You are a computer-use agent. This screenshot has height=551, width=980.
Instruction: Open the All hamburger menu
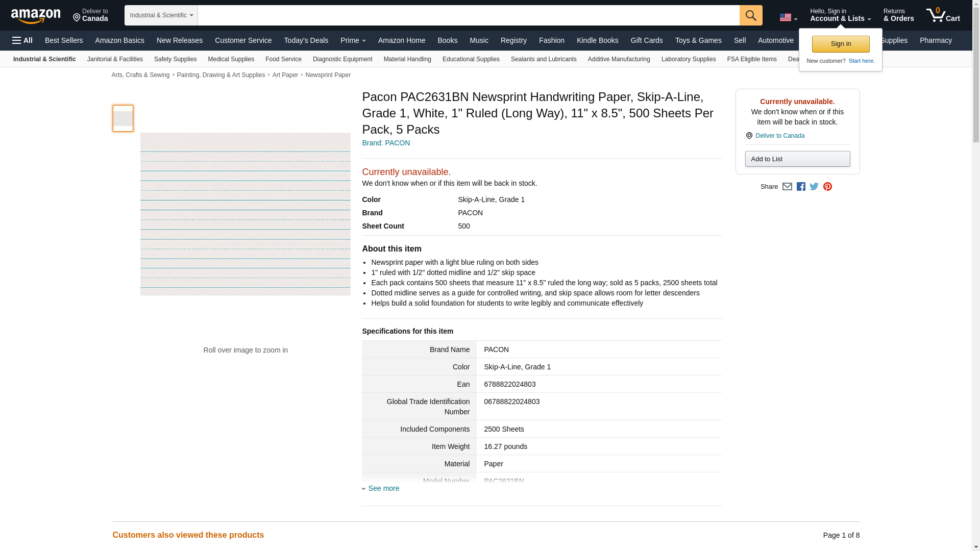click(x=22, y=40)
